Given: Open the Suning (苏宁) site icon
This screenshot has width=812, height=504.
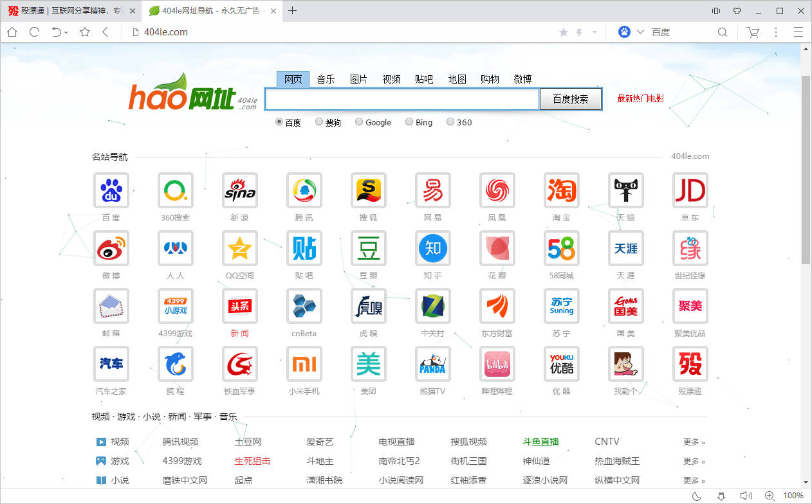Looking at the screenshot, I should pyautogui.click(x=562, y=306).
